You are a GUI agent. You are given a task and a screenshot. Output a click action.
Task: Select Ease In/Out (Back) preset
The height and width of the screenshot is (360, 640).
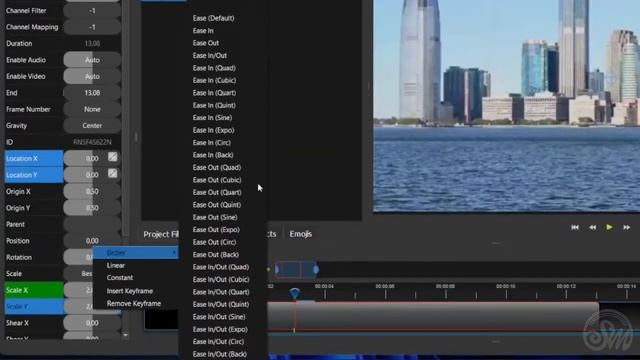click(220, 354)
